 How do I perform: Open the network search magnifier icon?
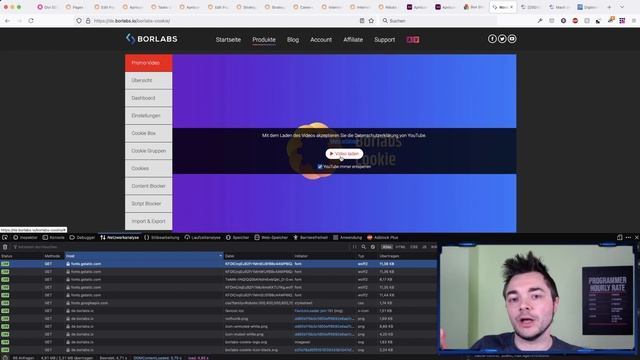tap(363, 247)
